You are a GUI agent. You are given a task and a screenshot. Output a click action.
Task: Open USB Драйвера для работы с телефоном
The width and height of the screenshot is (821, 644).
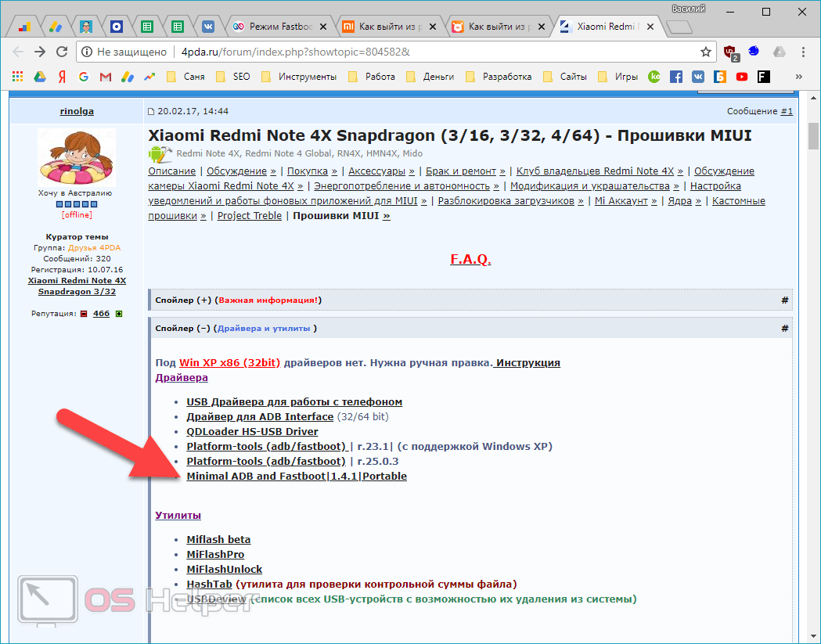(294, 402)
